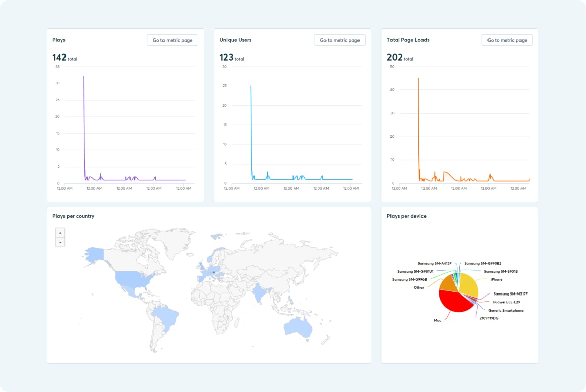586x392 pixels.
Task: Click the "iPhone" pie chart label
Action: tap(496, 279)
